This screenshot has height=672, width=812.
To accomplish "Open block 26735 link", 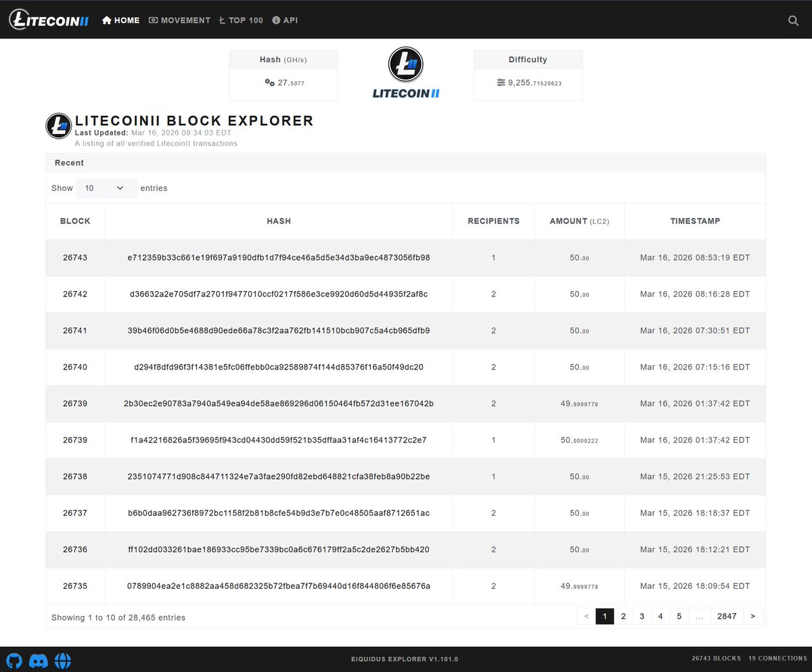I will coord(75,586).
